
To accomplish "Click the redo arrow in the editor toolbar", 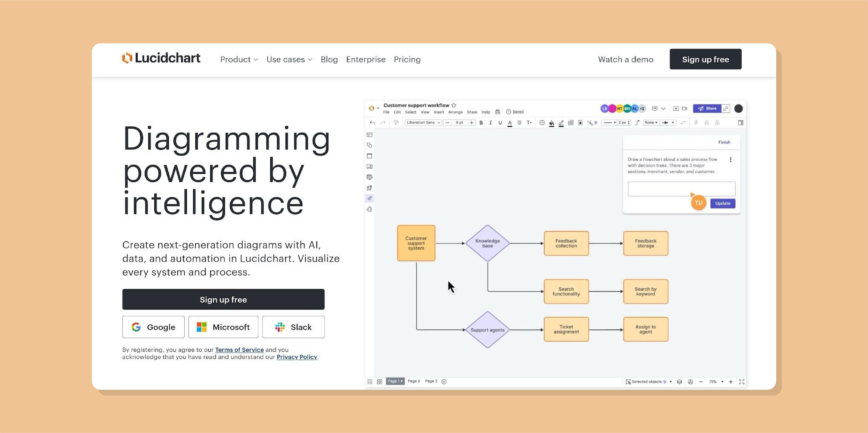I will coord(383,123).
